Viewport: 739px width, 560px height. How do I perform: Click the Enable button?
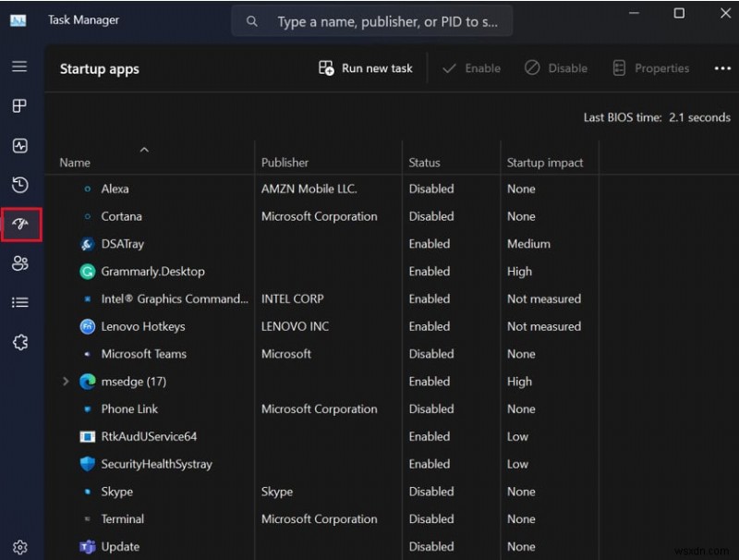click(x=471, y=68)
